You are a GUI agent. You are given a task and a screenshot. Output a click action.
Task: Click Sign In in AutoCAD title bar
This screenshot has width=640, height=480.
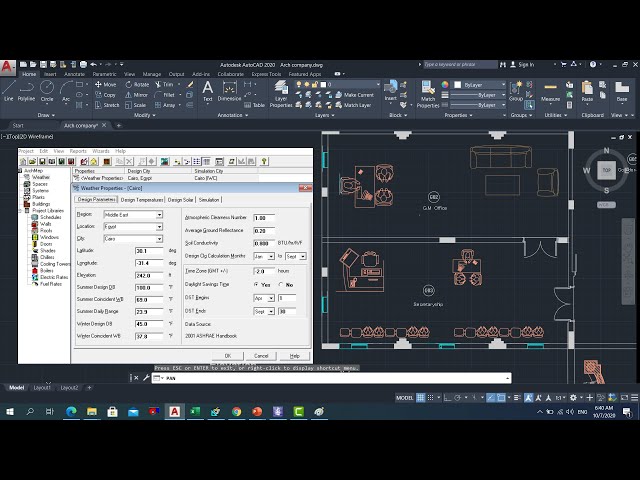tap(522, 64)
